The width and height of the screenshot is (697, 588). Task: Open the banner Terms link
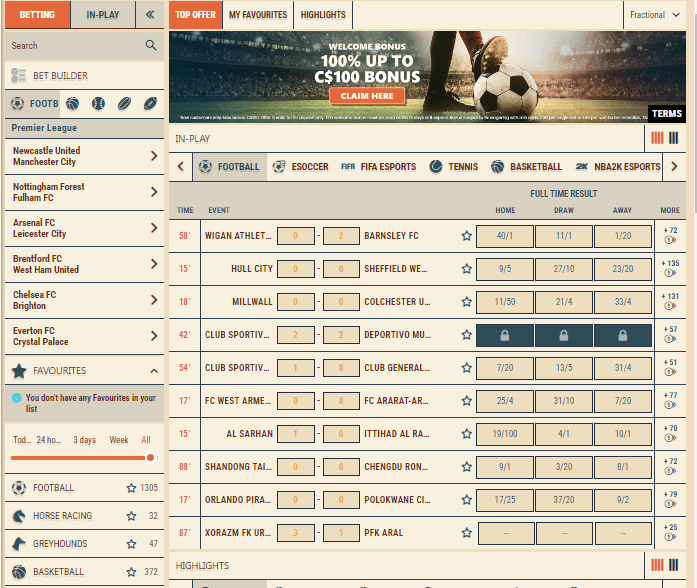point(667,114)
